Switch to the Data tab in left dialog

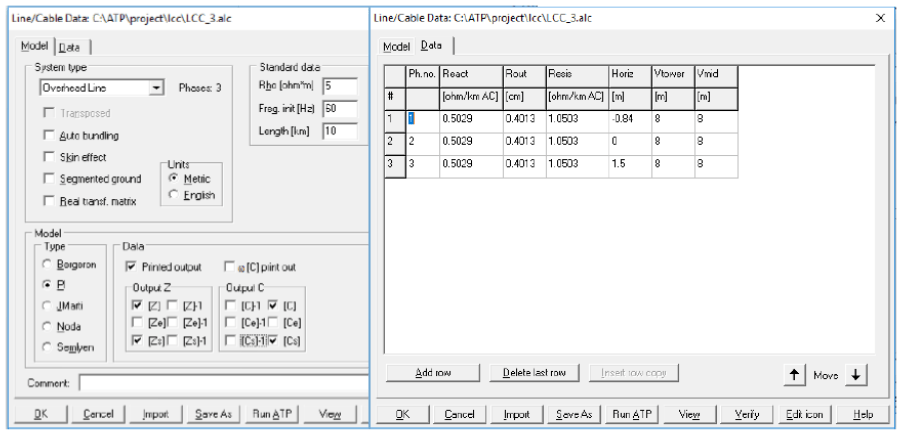coord(69,47)
